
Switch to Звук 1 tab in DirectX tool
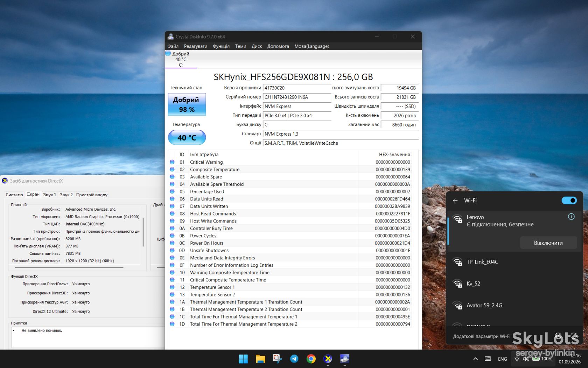49,195
